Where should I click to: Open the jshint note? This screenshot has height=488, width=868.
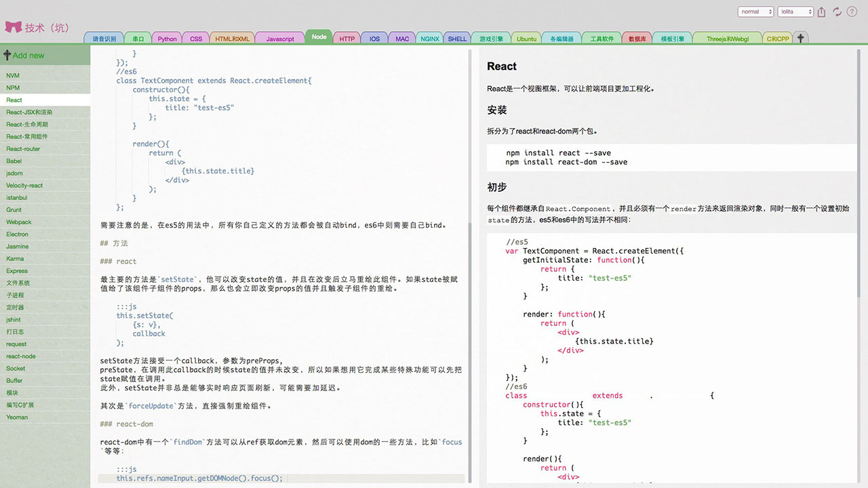45,319
